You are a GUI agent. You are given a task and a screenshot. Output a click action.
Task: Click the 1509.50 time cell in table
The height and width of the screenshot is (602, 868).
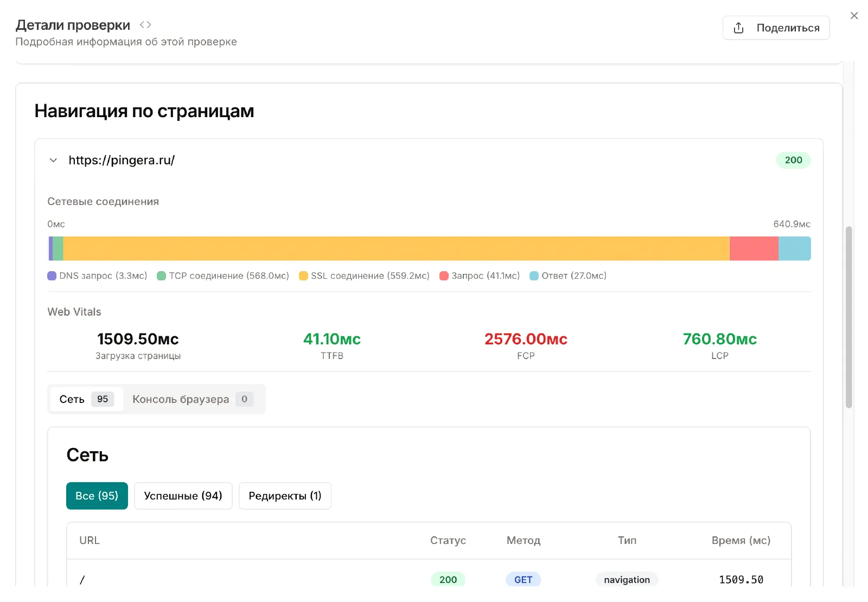pos(741,580)
